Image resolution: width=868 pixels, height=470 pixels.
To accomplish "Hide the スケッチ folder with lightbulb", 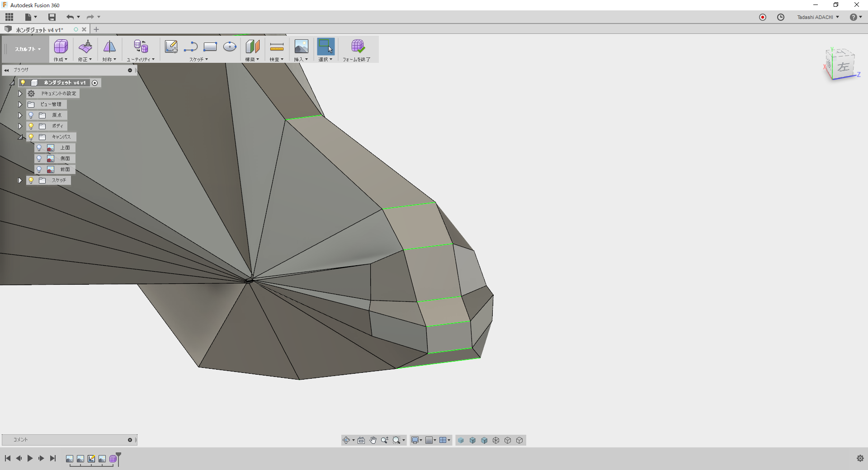I will [31, 180].
